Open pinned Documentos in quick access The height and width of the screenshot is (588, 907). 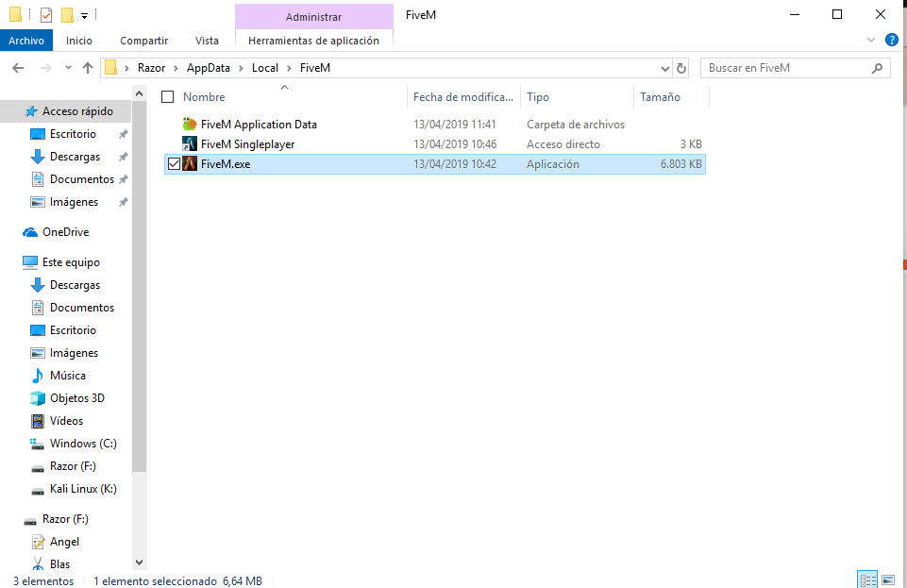click(x=81, y=179)
